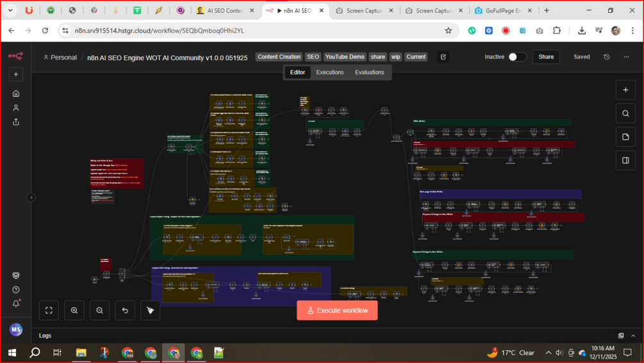Fit workflow to view
644x363 pixels.
click(49, 310)
